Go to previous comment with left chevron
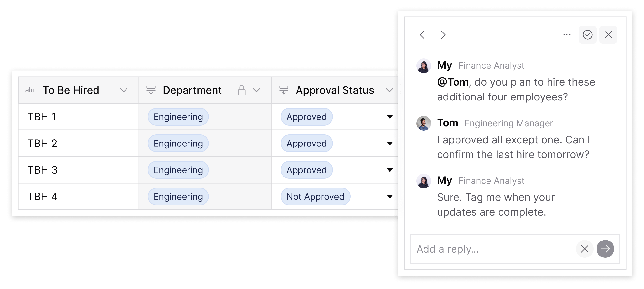Image resolution: width=644 pixels, height=289 pixels. [x=422, y=34]
